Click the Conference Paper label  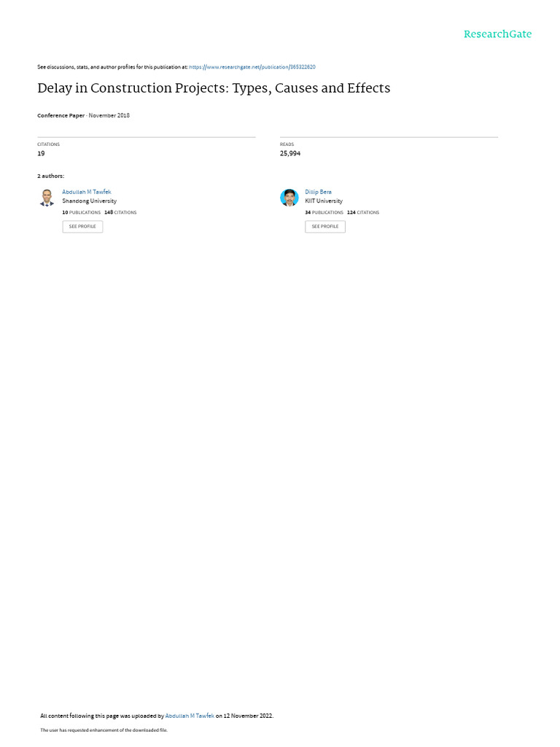(x=61, y=116)
